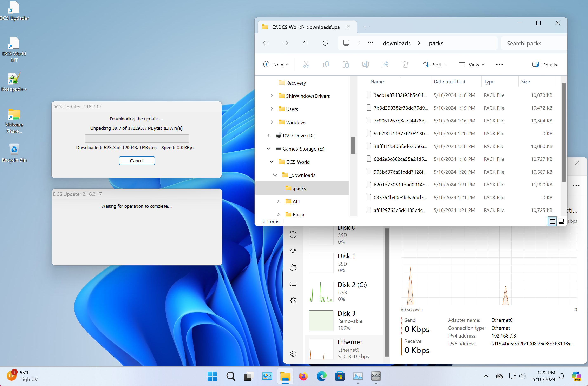Click the navigation pane scrollbar thumb
This screenshot has width=588, height=386.
click(x=353, y=145)
